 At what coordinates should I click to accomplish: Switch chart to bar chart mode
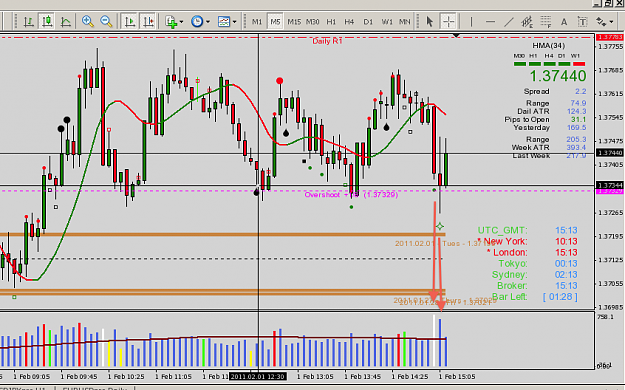[28, 21]
